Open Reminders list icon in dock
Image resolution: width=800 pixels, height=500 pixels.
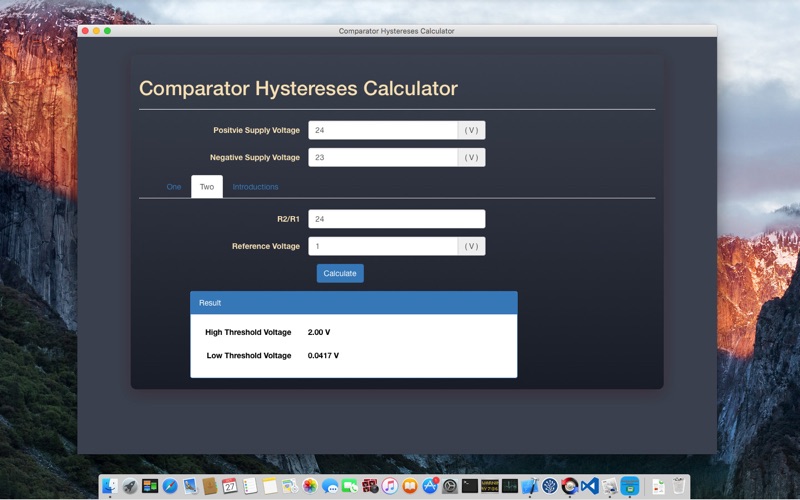click(x=250, y=486)
